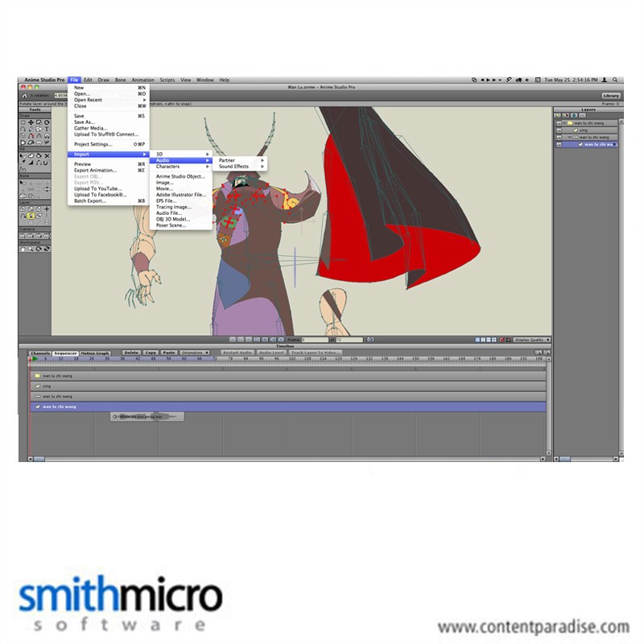This screenshot has height=644, width=644.
Task: Open macOS Spotlight search icon
Action: coord(615,80)
